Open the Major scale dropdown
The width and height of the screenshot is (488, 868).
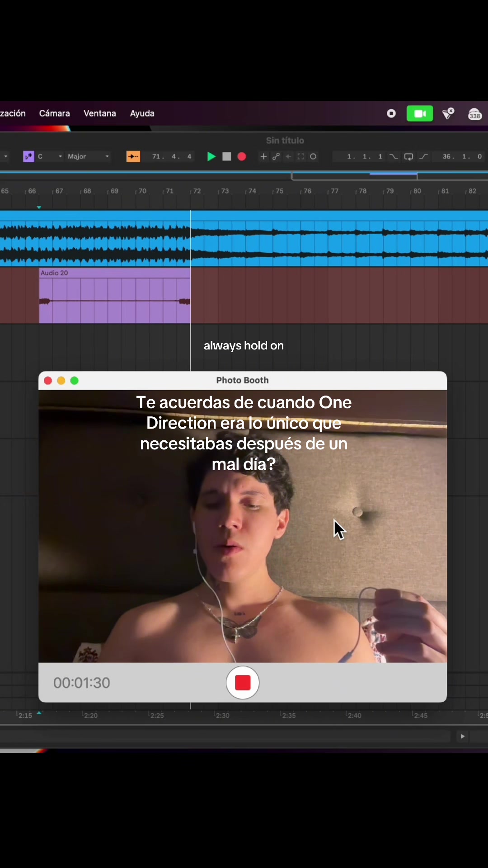(x=88, y=156)
